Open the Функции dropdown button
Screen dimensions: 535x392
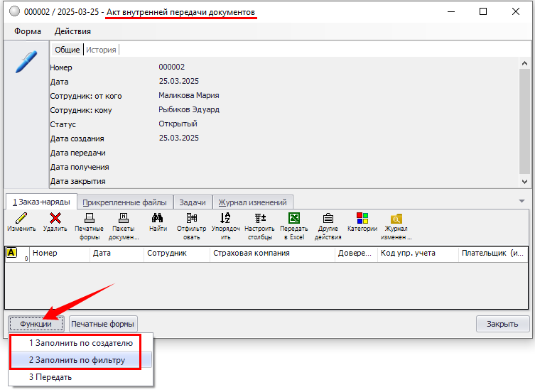pyautogui.click(x=36, y=324)
